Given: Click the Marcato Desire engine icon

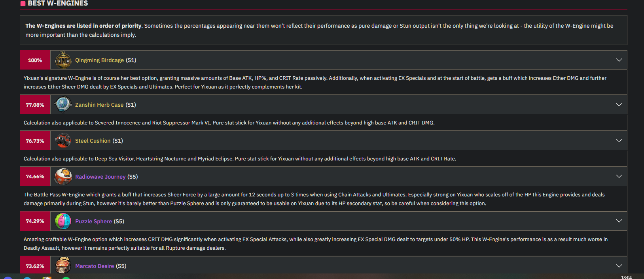Looking at the screenshot, I should point(63,265).
